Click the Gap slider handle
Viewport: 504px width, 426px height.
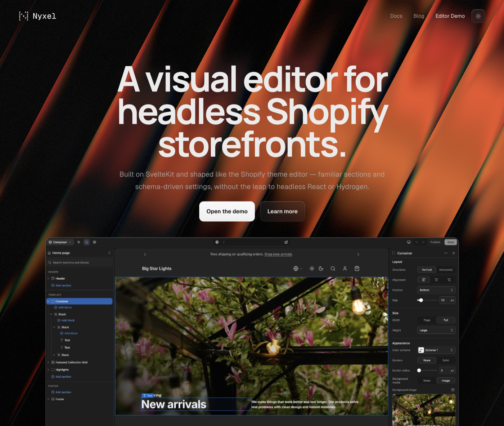421,300
